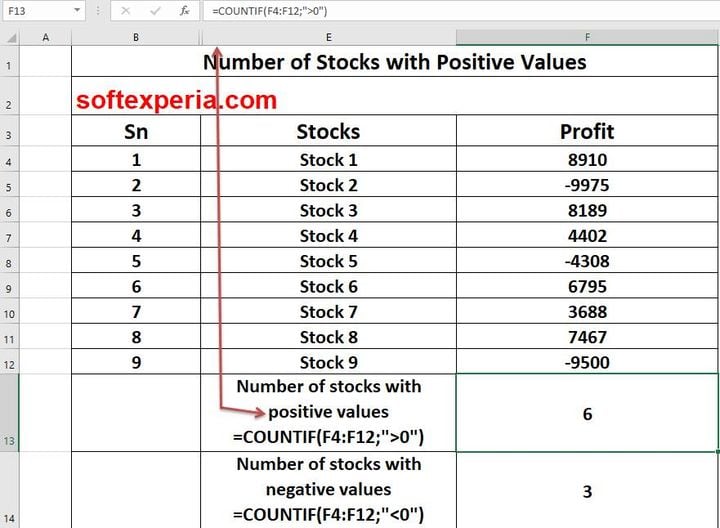720x528 pixels.
Task: Click the profit cell with -9975
Action: click(587, 185)
